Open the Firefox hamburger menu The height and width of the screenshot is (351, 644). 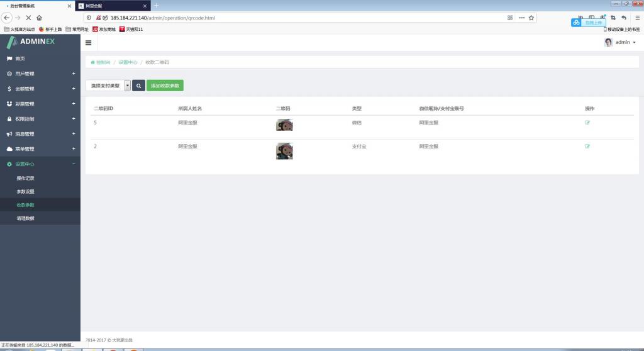tap(637, 18)
